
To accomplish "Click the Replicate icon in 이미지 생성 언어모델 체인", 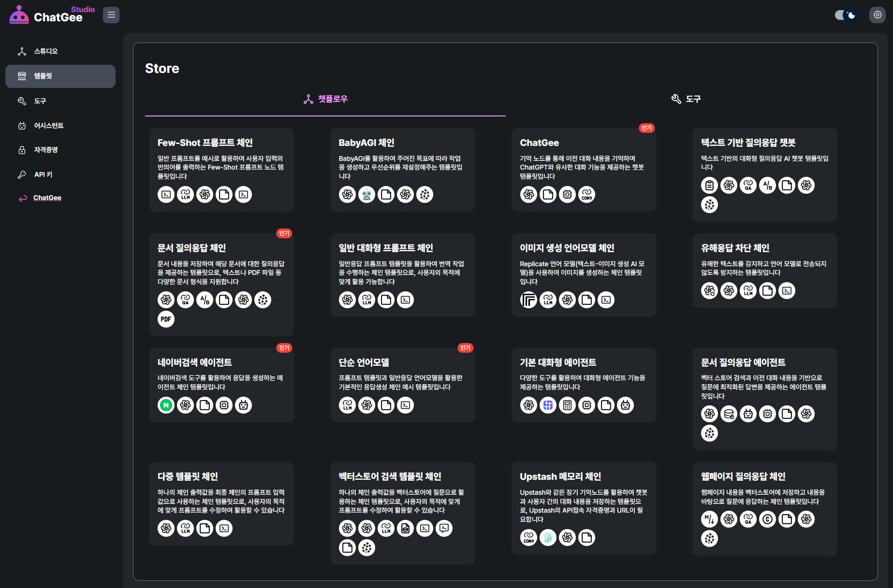I will click(528, 300).
